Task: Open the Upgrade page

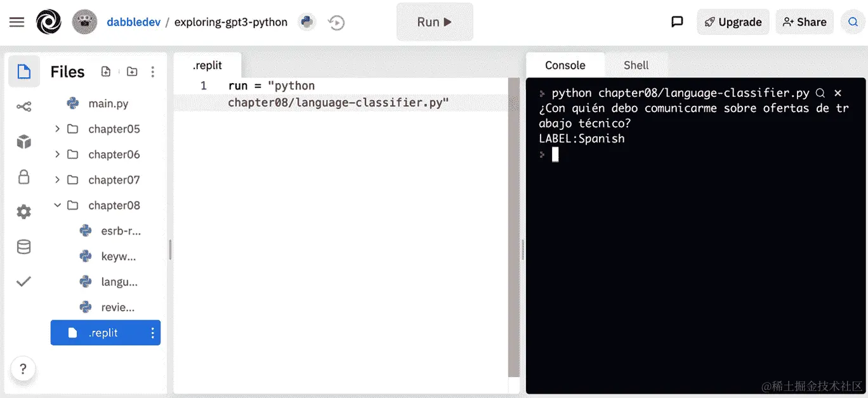Action: click(x=733, y=22)
